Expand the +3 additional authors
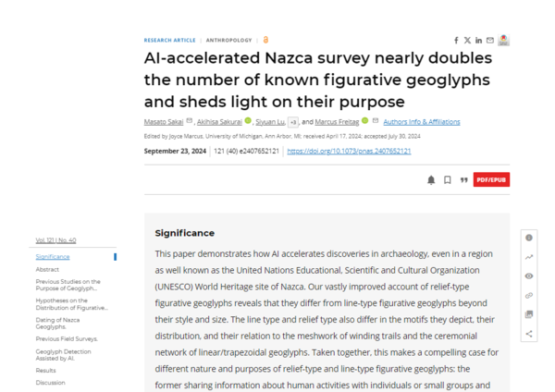Screen dimensions: 555x392 click(292, 122)
